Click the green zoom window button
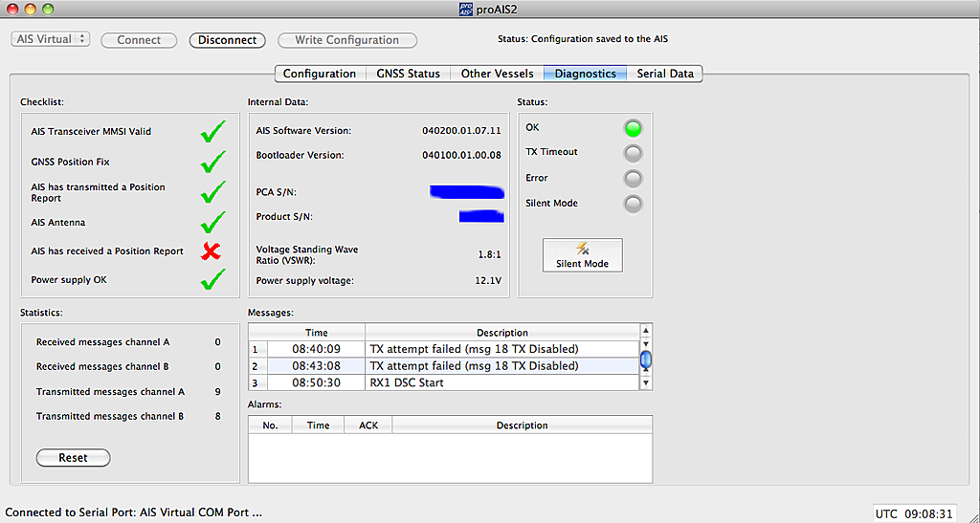This screenshot has height=523, width=980. click(x=48, y=10)
